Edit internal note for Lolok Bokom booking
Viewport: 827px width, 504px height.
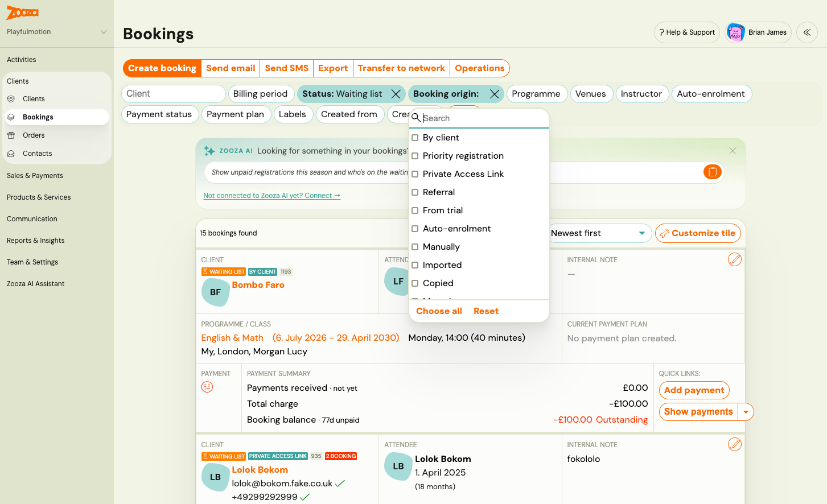[735, 444]
